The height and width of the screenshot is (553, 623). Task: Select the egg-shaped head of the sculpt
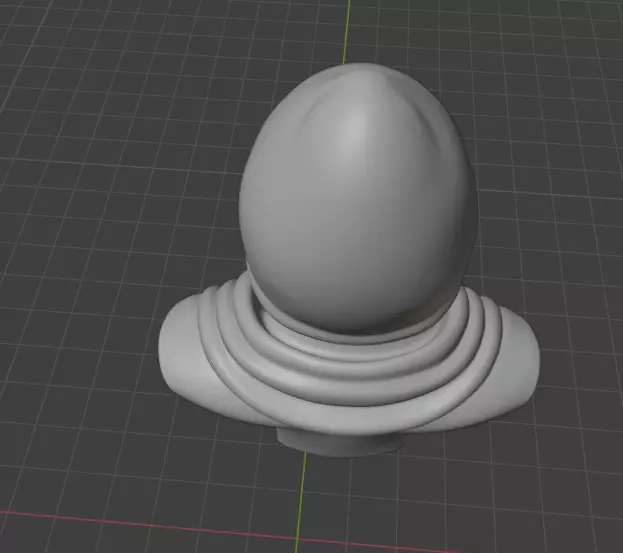pos(358,197)
